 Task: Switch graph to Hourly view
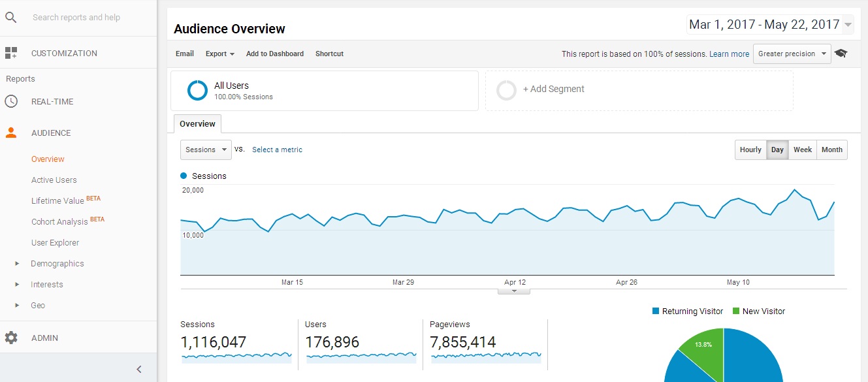(750, 150)
